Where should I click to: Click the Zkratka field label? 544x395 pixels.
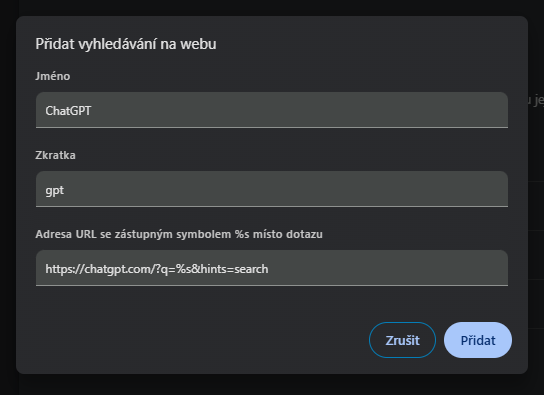click(x=56, y=155)
